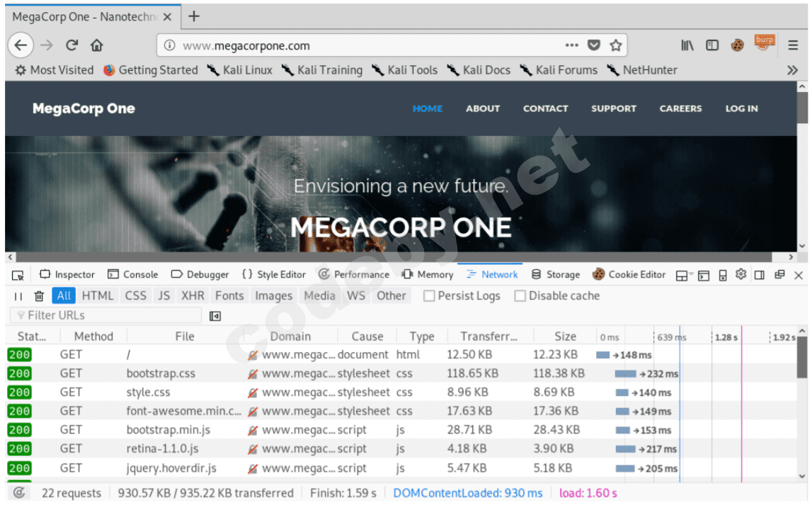Filter network requests by CSS
Screen dimensions: 812x505
point(136,296)
